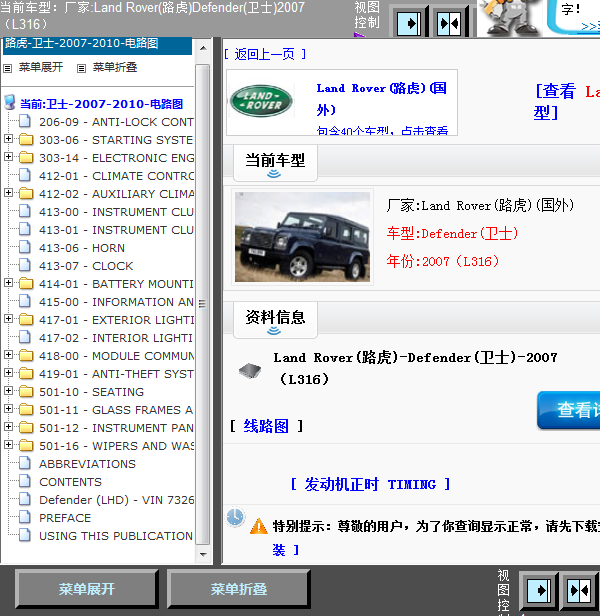Click the document icon for PREFACE
Image resolution: width=600 pixels, height=616 pixels.
tap(25, 517)
